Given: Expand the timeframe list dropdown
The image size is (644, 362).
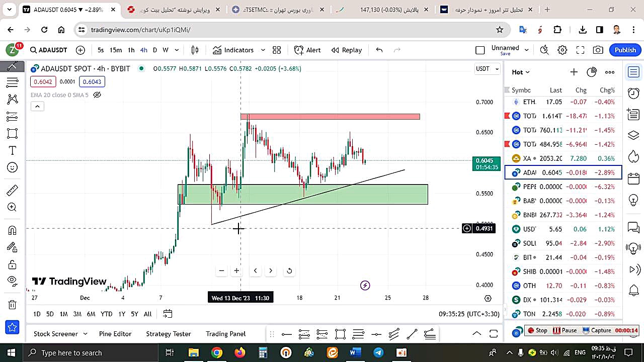Looking at the screenshot, I should (178, 50).
